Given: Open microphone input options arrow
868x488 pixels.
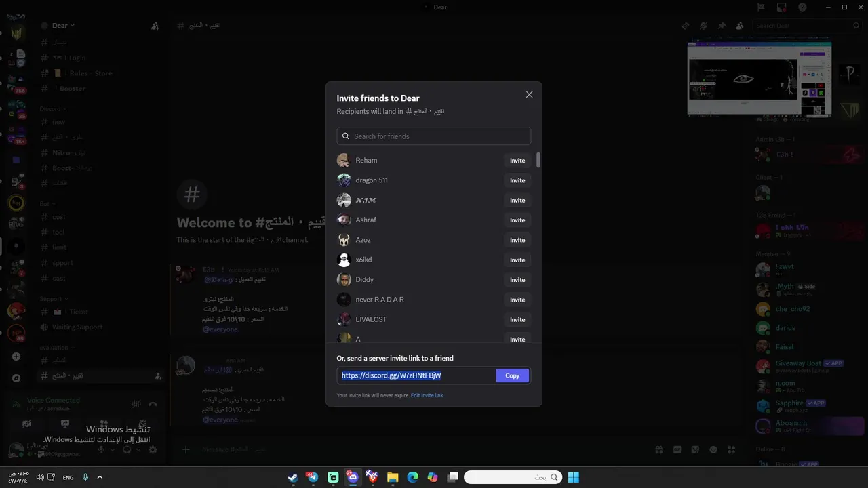Looking at the screenshot, I should 111,450.
